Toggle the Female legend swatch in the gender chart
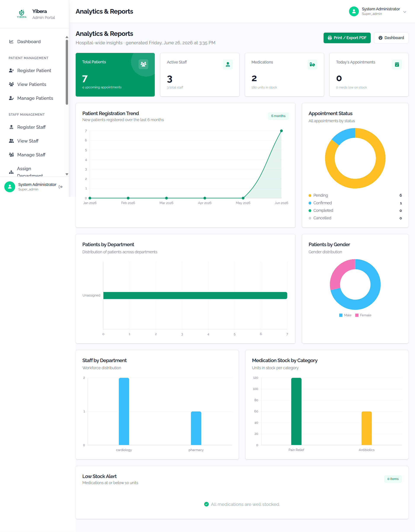The height and width of the screenshot is (532, 415). (x=357, y=315)
